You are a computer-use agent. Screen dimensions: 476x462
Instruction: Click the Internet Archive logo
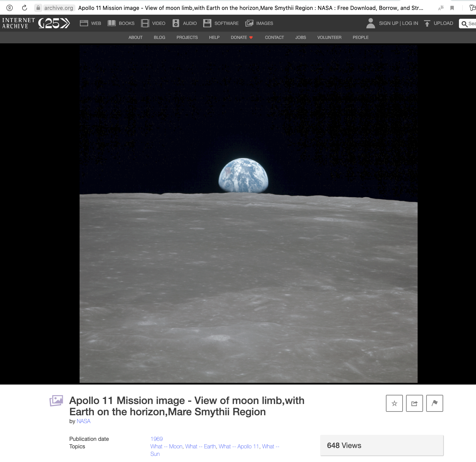(x=19, y=23)
